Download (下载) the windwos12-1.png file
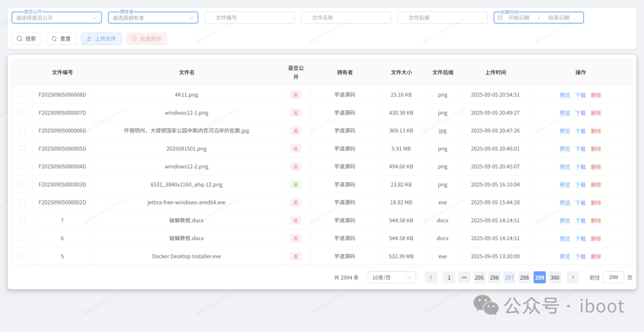644x332 pixels. tap(580, 113)
